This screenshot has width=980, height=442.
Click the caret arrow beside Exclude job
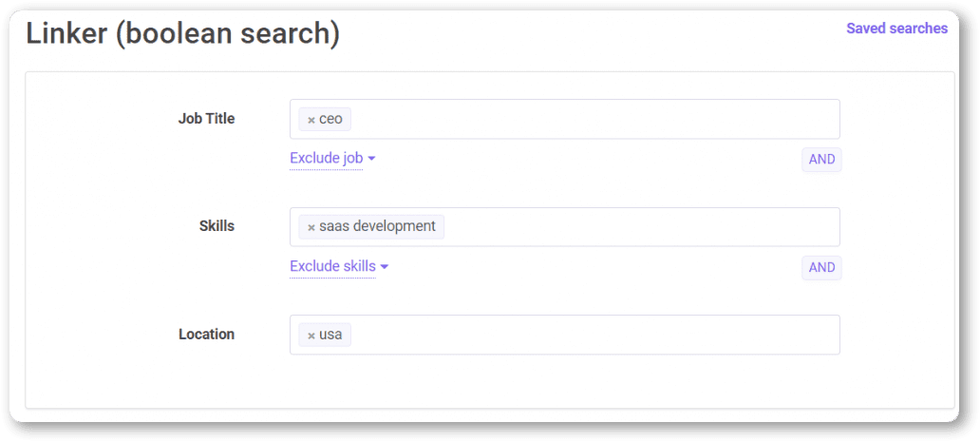[x=371, y=159]
